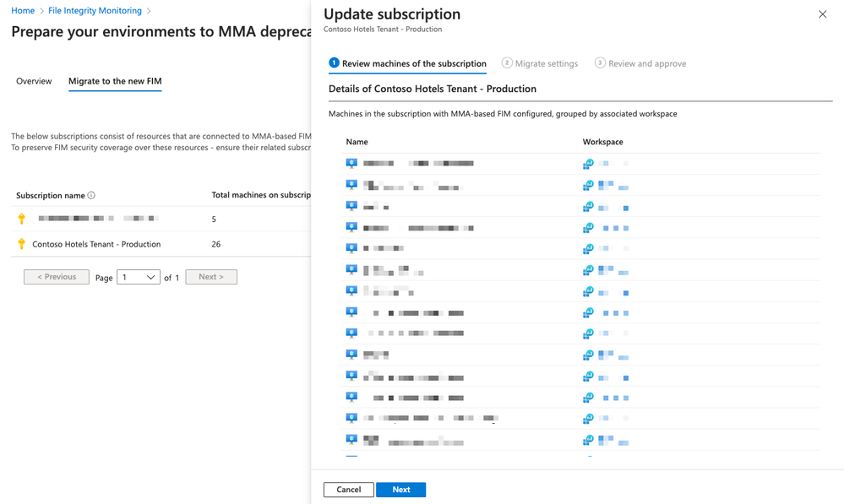Screen dimensions: 844x504
Task: Switch to the Overview tab
Action: 34,81
